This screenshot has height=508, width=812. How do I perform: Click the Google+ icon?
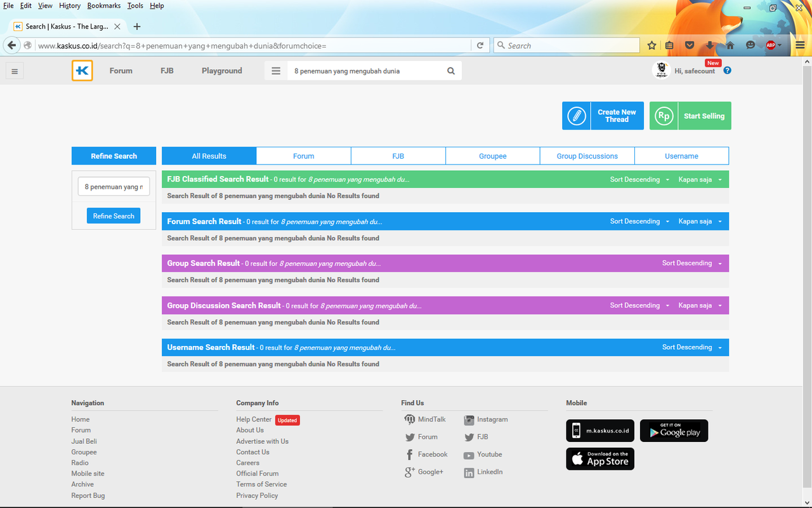(410, 472)
